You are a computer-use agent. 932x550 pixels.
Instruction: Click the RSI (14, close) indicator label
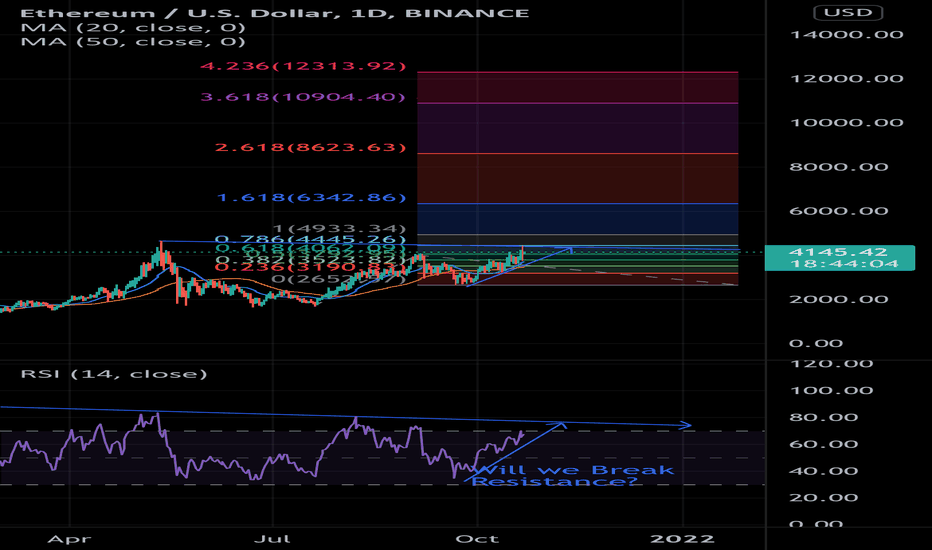click(114, 374)
